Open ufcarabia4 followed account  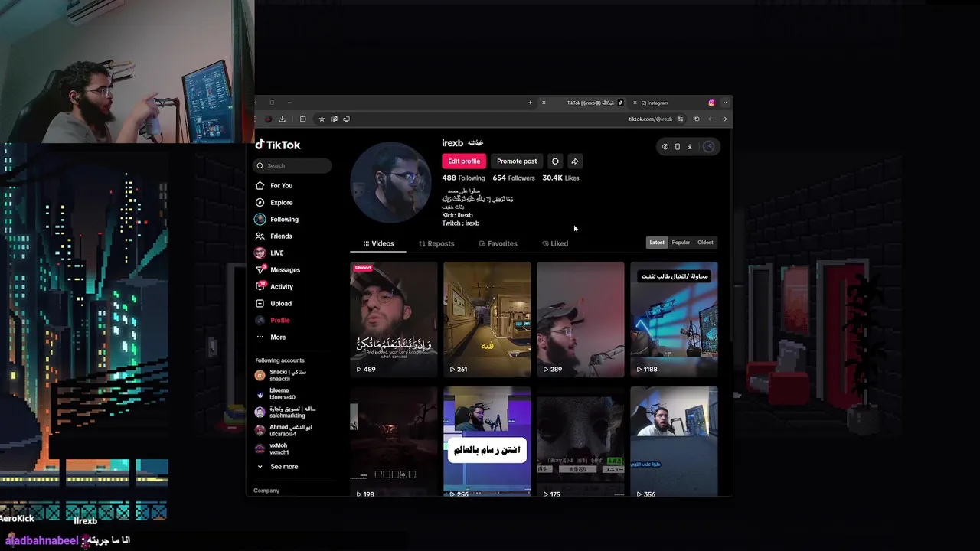coord(284,430)
